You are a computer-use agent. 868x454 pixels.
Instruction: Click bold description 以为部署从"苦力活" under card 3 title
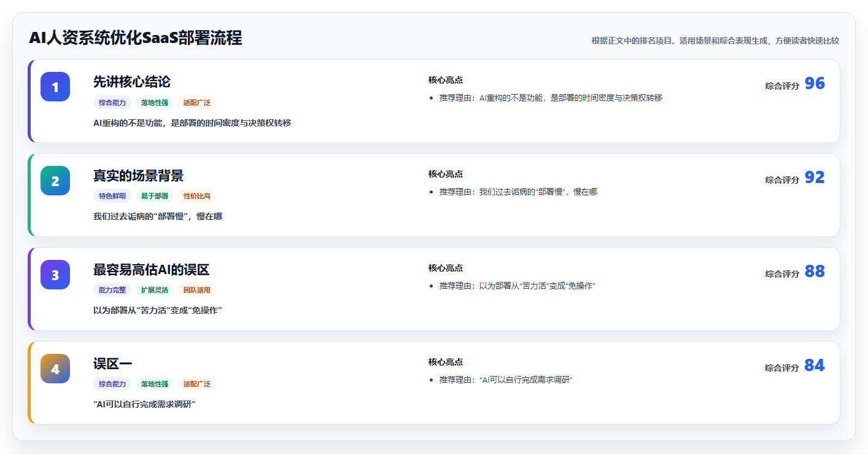[x=158, y=311]
